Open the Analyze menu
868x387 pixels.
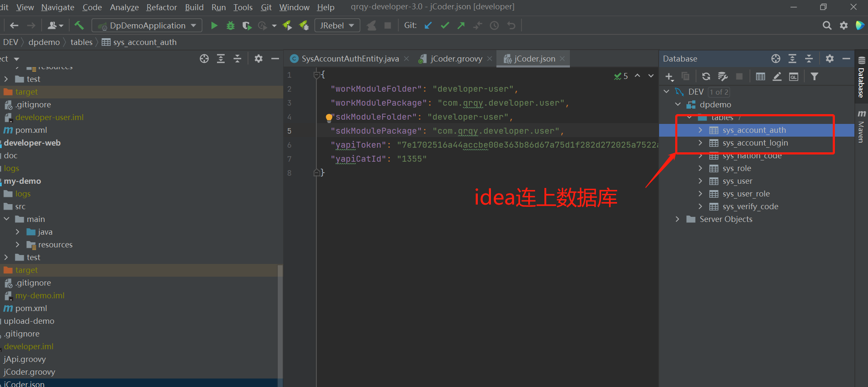click(124, 7)
